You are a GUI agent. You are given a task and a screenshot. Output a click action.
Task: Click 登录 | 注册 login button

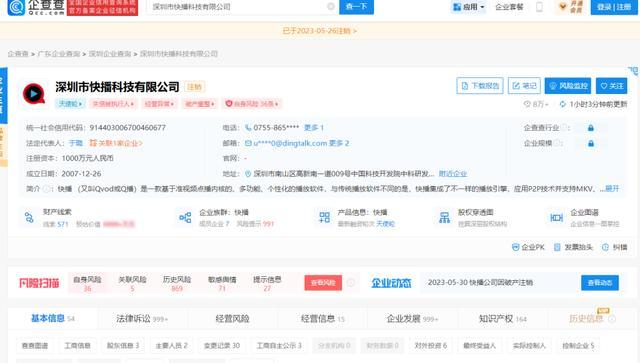pos(614,7)
